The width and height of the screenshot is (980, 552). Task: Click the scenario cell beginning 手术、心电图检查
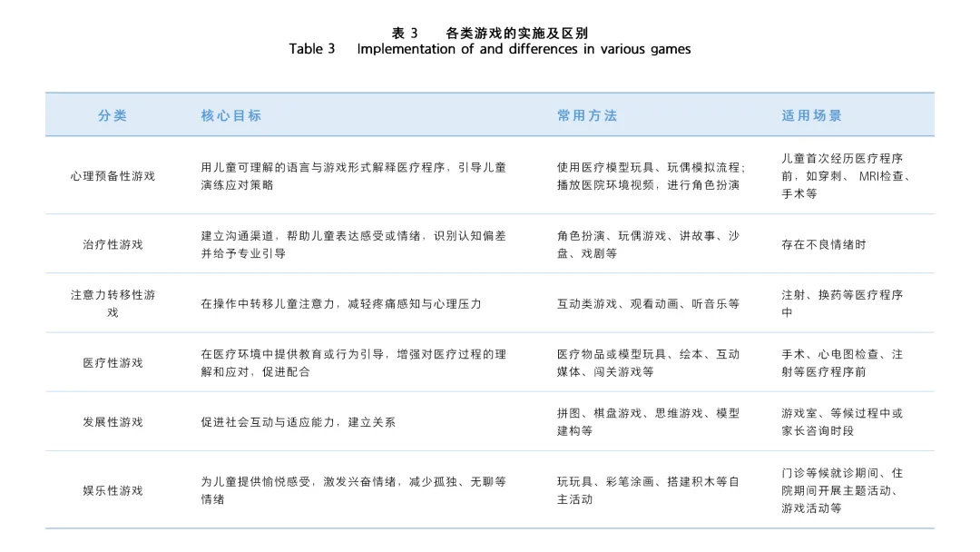tap(842, 362)
